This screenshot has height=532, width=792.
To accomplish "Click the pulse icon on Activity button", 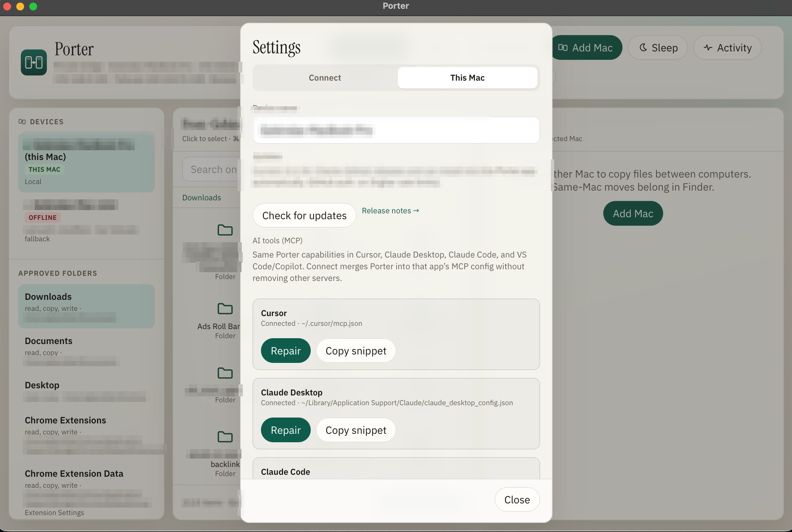I will (x=708, y=47).
